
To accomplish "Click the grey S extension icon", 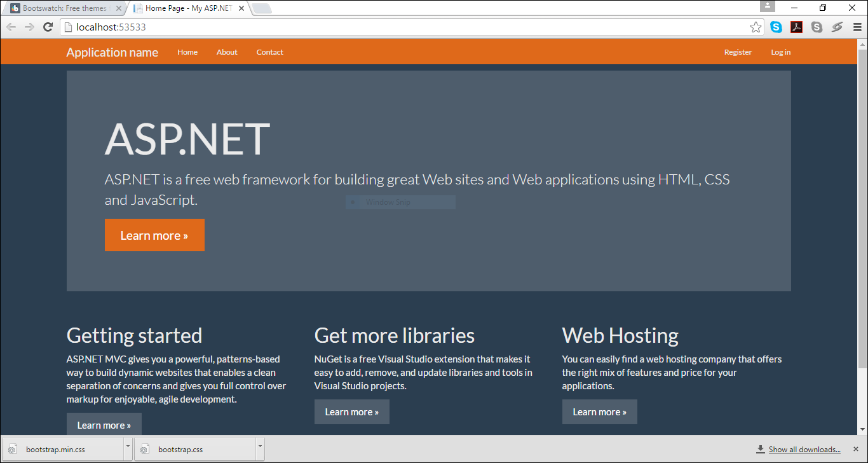I will (817, 27).
